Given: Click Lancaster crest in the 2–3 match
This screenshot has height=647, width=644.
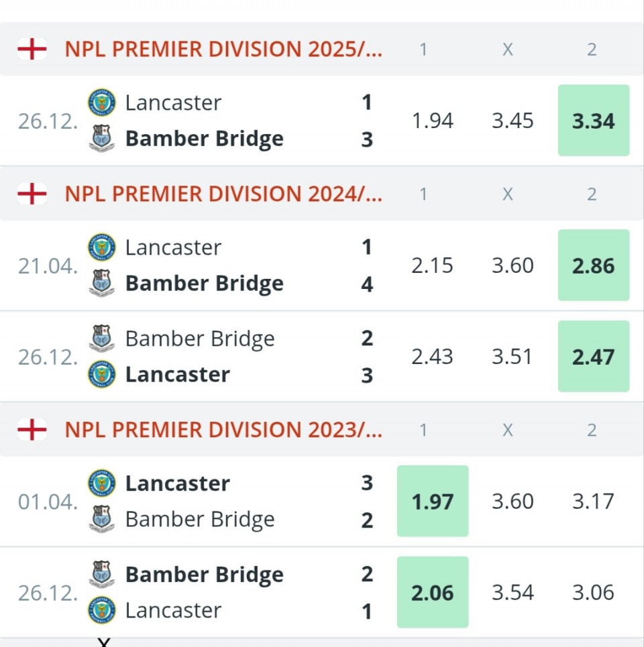Looking at the screenshot, I should [x=102, y=374].
